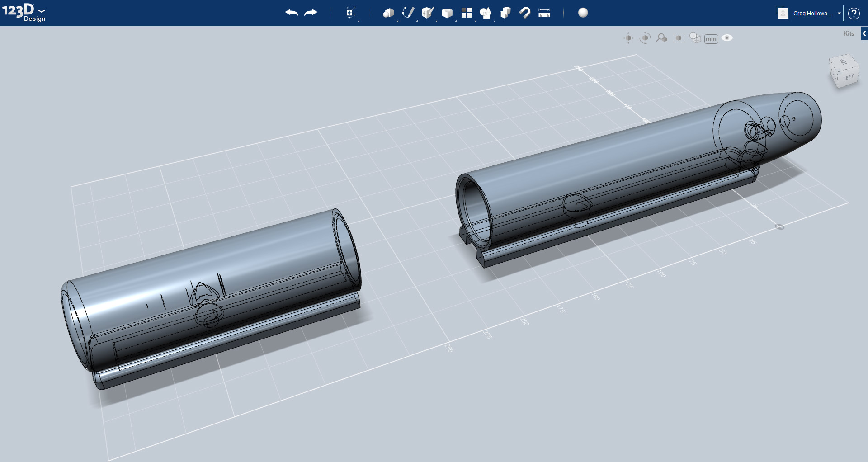Viewport: 868px width, 462px height.
Task: Select TOP face on view cube
Action: pos(843,62)
